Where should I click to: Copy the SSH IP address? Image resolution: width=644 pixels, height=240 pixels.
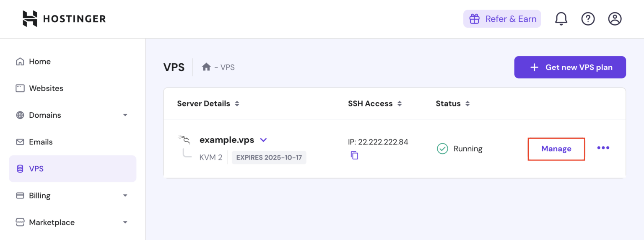(355, 155)
